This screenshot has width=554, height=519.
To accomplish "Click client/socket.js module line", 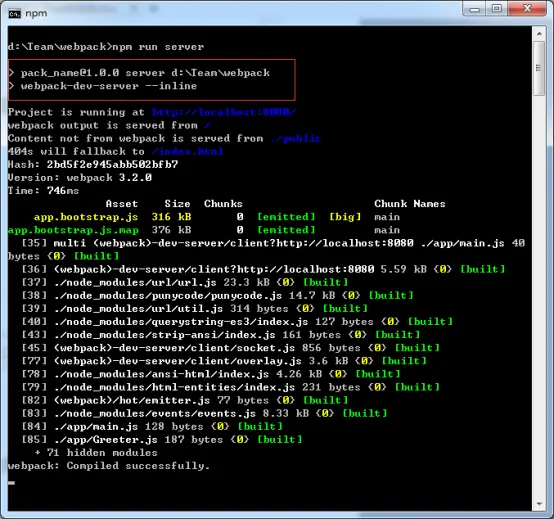I will pyautogui.click(x=231, y=348).
